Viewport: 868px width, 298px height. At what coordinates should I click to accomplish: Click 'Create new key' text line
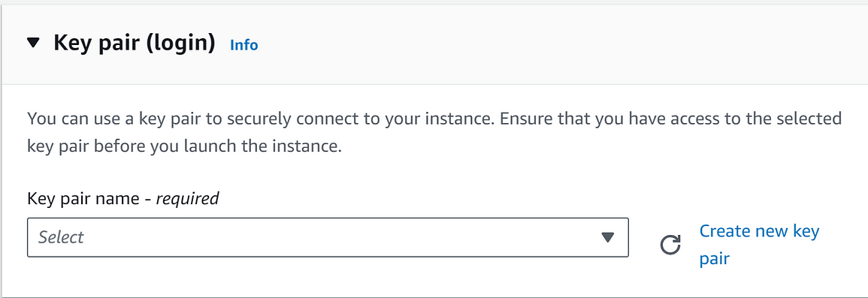click(760, 231)
